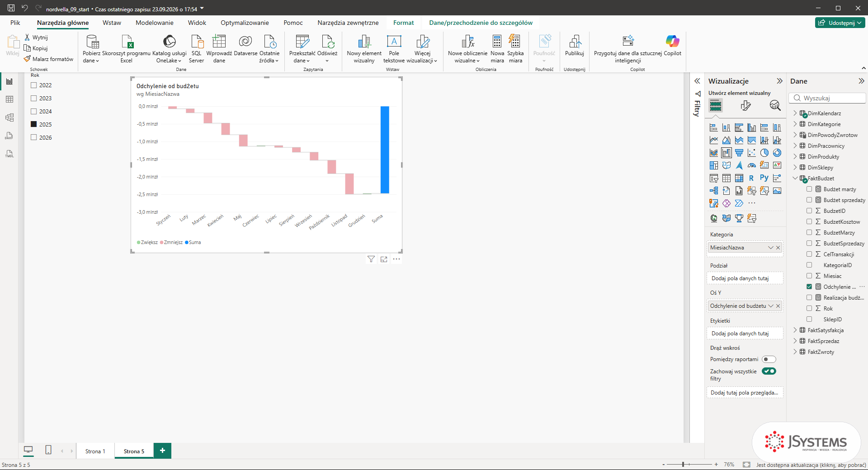The height and width of the screenshot is (470, 868).
Task: Toggle Zachowaj wszystkie filtry switch
Action: (x=769, y=371)
